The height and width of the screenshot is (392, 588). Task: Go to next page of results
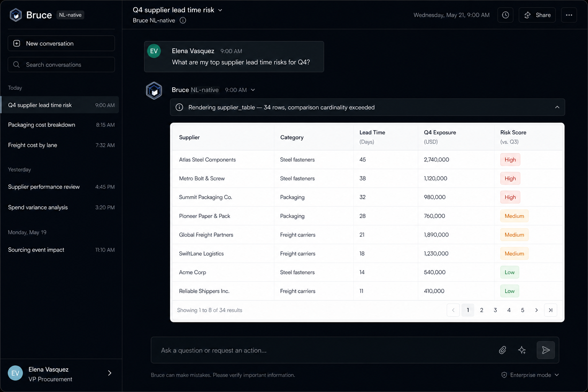536,310
